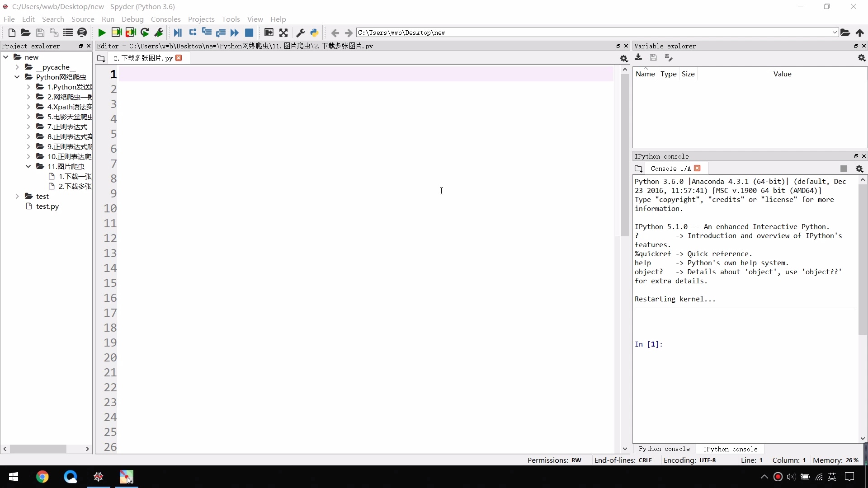This screenshot has height=488, width=868.
Task: Open test.py in project explorer
Action: (x=47, y=206)
